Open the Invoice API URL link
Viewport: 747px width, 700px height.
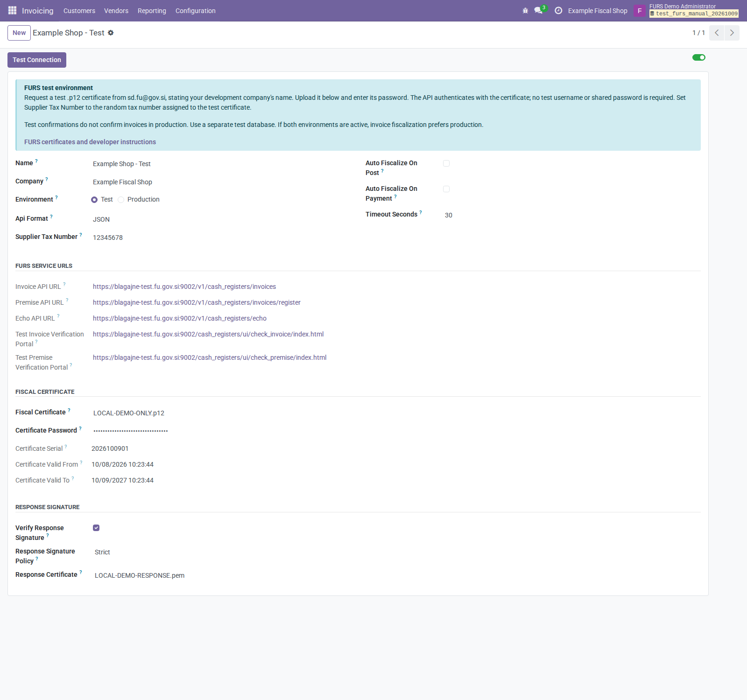point(184,287)
